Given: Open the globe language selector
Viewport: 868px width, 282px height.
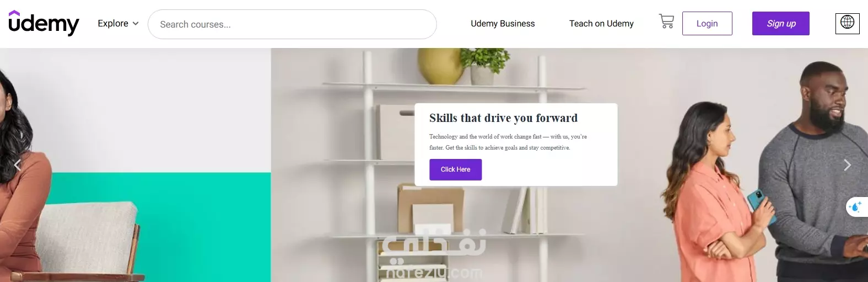Looking at the screenshot, I should coord(847,23).
